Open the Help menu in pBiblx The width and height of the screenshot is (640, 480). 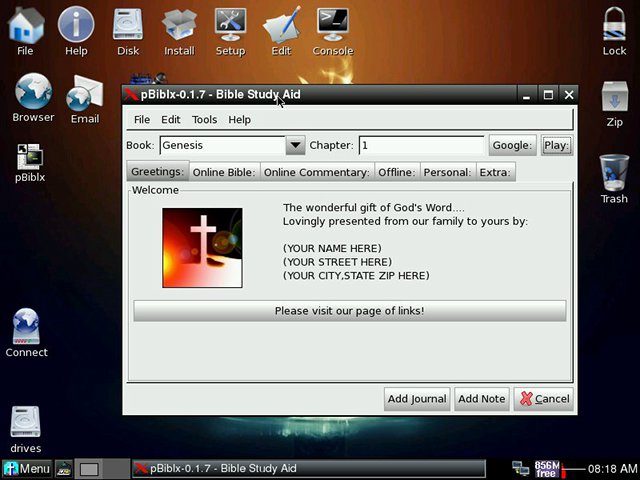pos(240,120)
